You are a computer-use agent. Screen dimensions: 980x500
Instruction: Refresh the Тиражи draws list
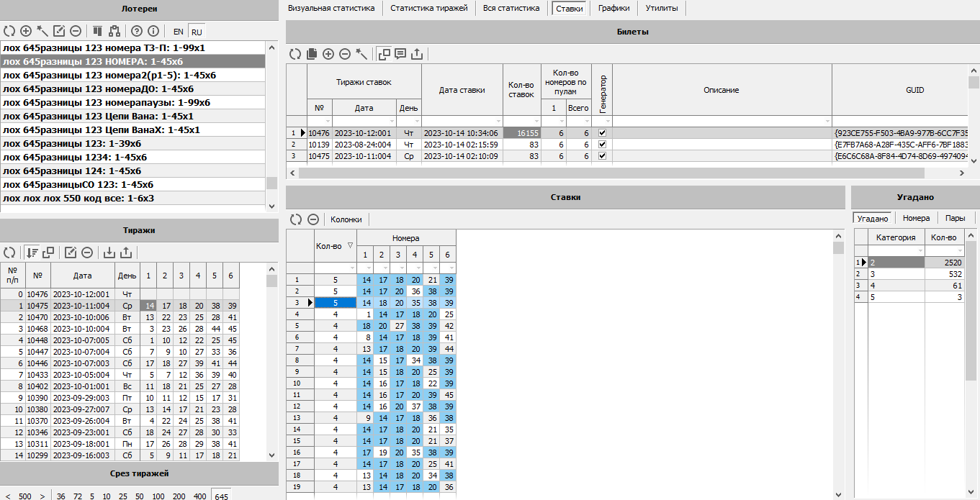tap(9, 253)
